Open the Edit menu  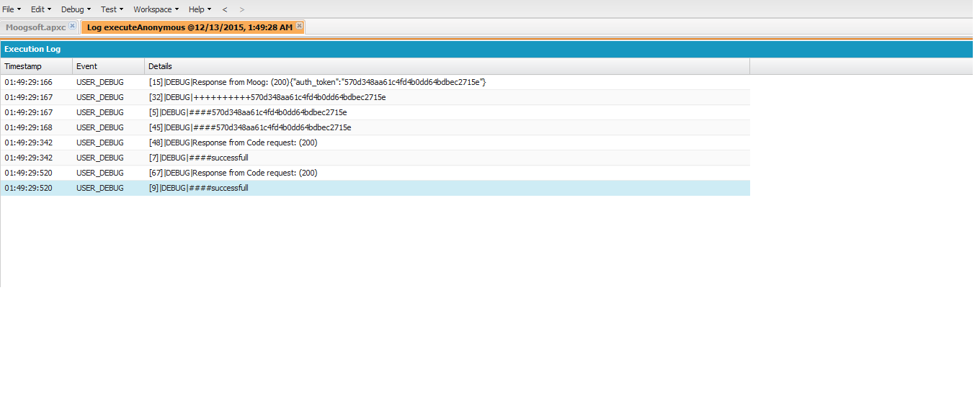pos(40,9)
